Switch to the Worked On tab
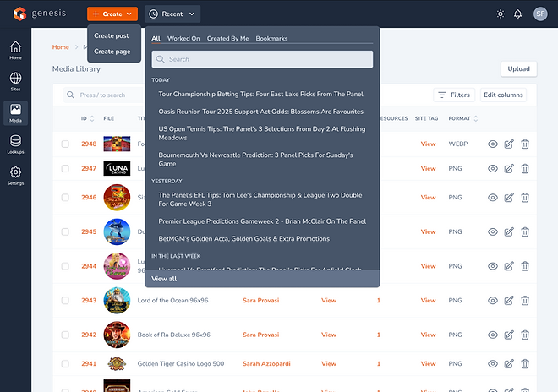The width and height of the screenshot is (558, 392). click(183, 38)
